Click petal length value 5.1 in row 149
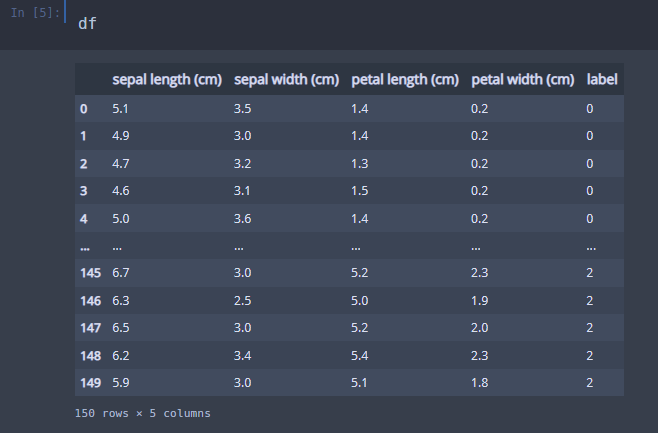 (359, 383)
